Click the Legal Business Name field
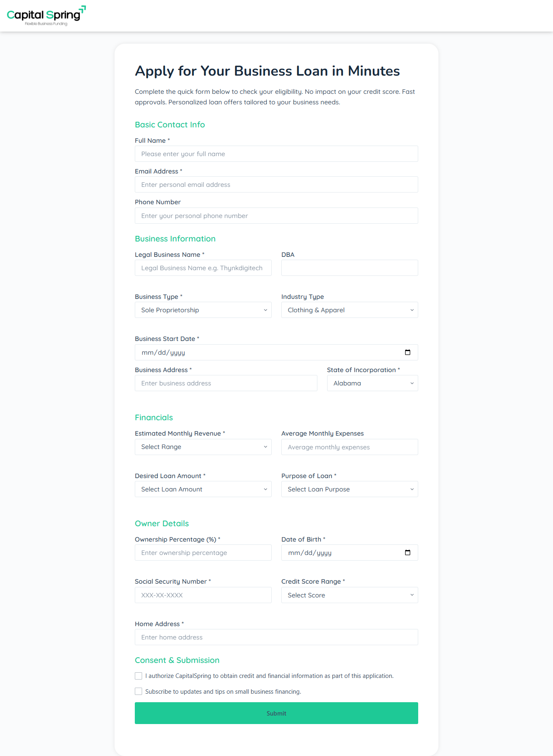 pyautogui.click(x=203, y=268)
